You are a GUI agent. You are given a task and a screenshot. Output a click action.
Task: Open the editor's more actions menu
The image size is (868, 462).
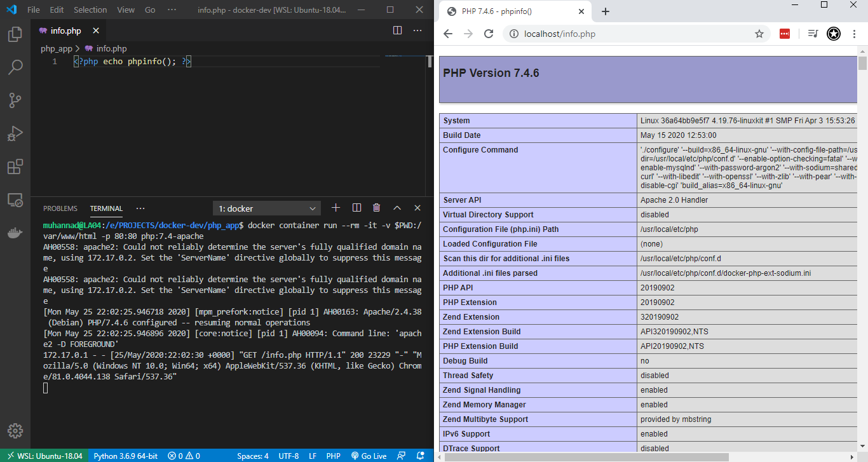[417, 30]
